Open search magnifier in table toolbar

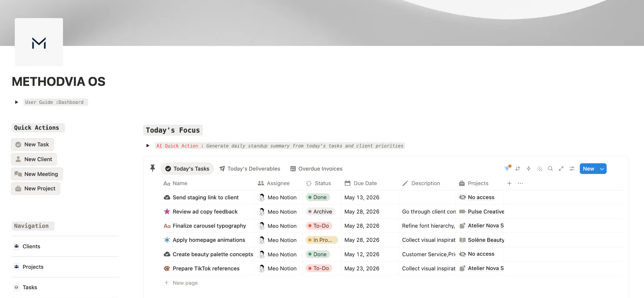(550, 169)
